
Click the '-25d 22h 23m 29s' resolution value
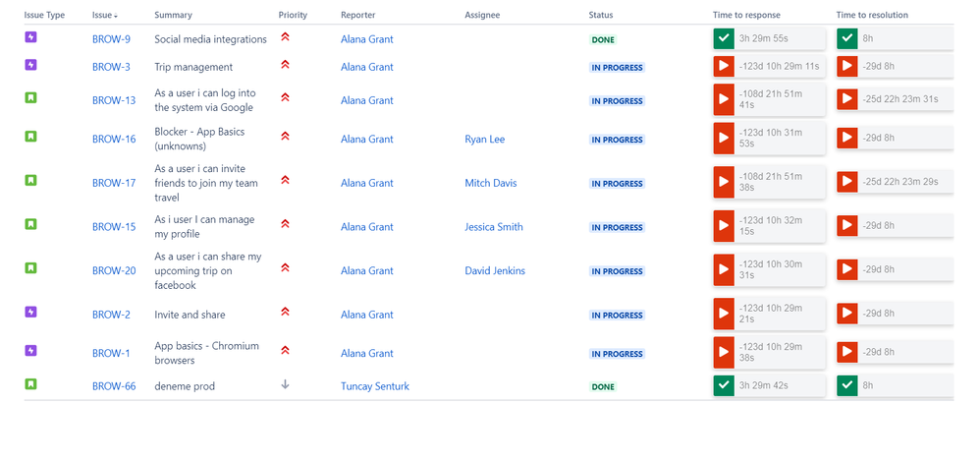900,182
